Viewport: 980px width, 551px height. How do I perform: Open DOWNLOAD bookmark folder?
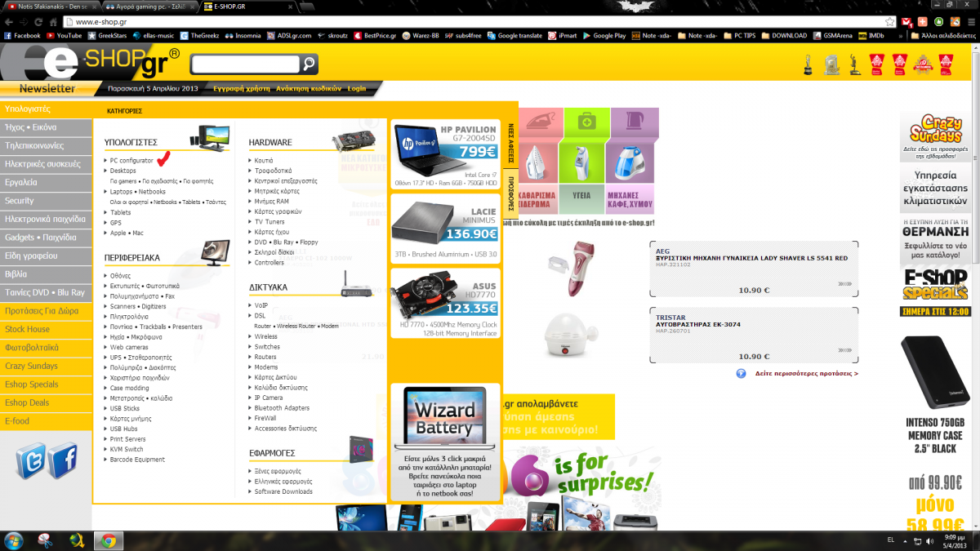(783, 36)
